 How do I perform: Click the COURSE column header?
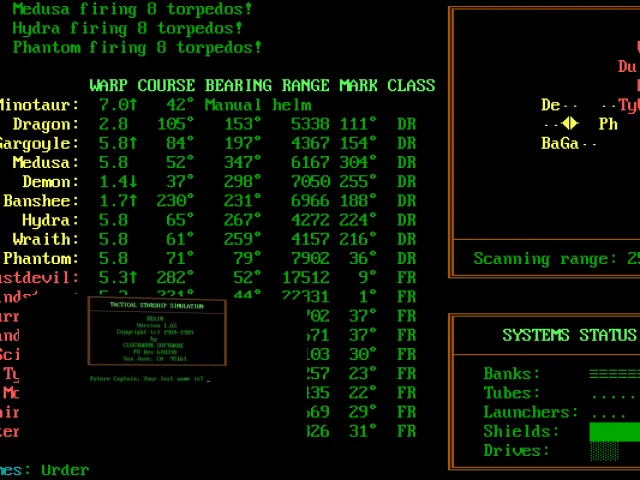(x=166, y=86)
